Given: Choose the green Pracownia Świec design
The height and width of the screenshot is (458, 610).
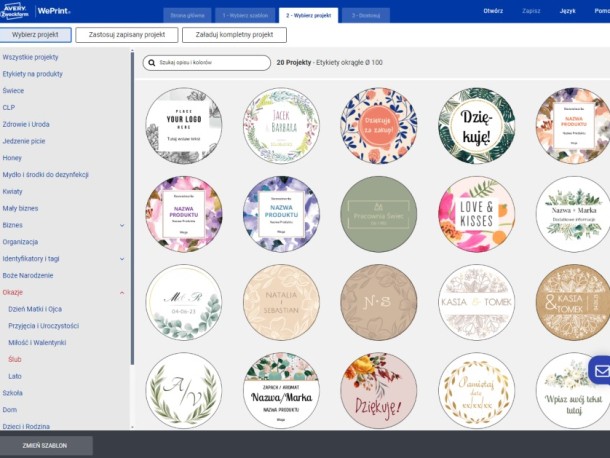Looking at the screenshot, I should (x=379, y=214).
